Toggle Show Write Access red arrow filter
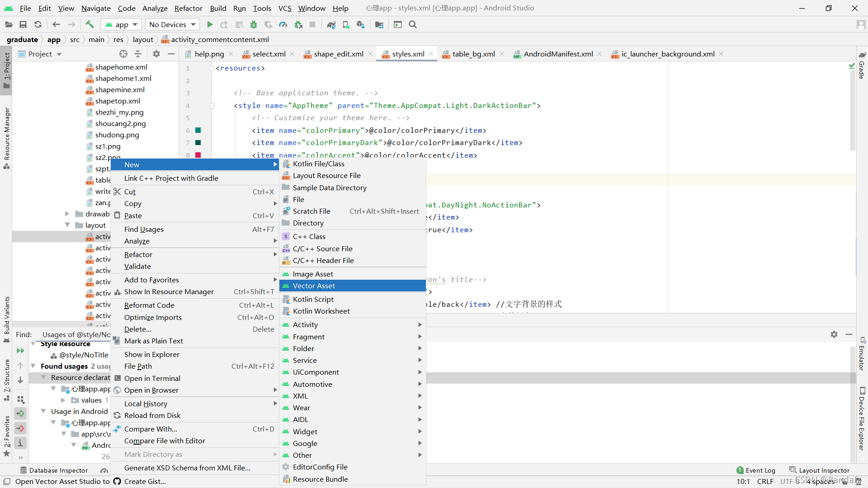The image size is (868, 488). (20, 428)
